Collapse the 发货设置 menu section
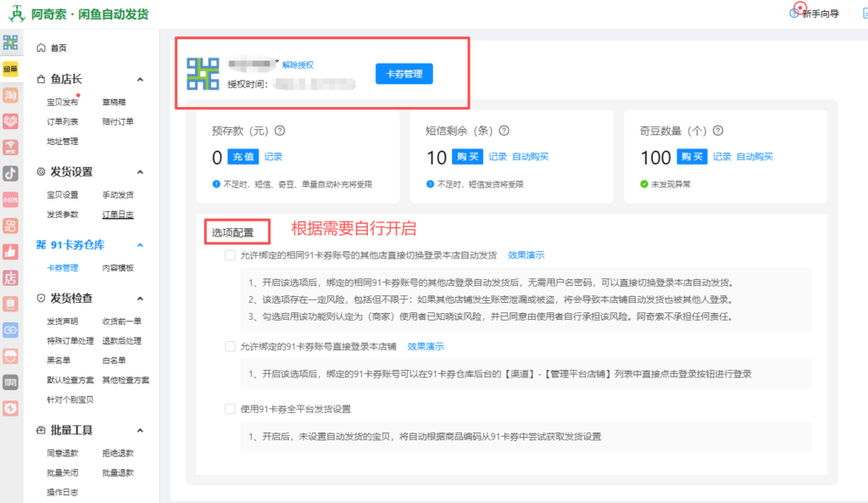The height and width of the screenshot is (503, 868). tap(140, 171)
